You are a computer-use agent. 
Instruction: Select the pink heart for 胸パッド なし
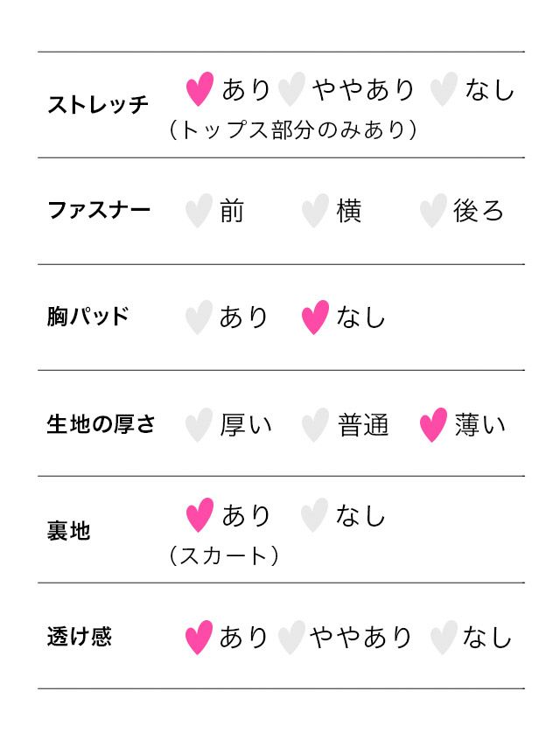[x=315, y=317]
